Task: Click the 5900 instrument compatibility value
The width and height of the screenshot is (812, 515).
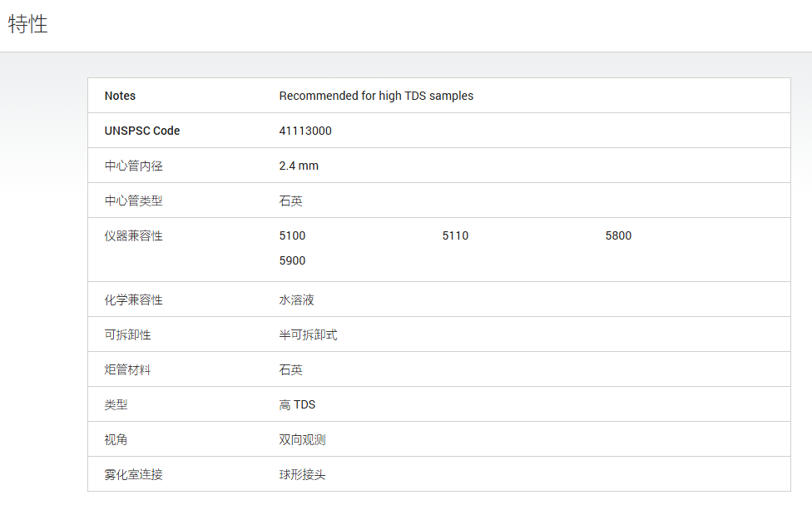Action: click(x=292, y=260)
